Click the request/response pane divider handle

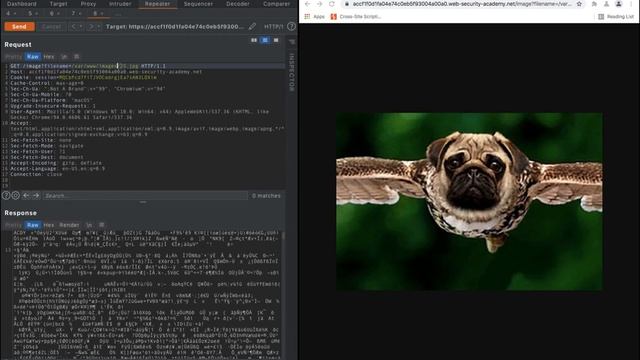point(143,202)
